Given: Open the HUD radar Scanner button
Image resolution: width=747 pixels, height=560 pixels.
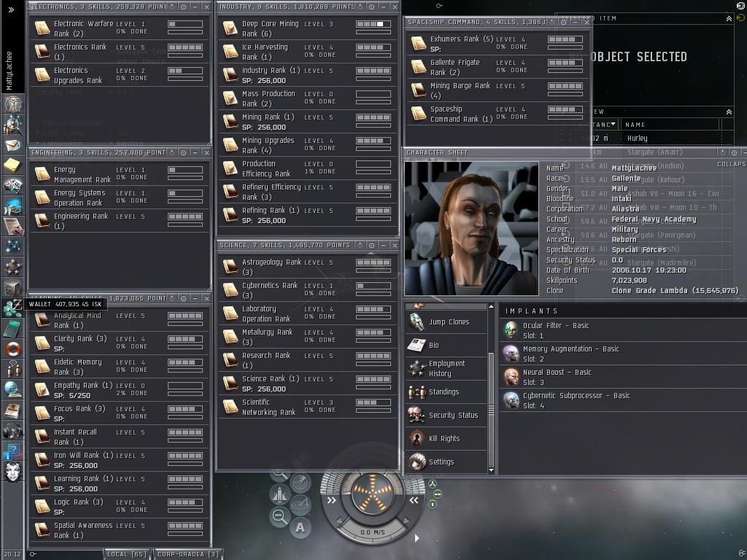Looking at the screenshot, I should 301,482.
